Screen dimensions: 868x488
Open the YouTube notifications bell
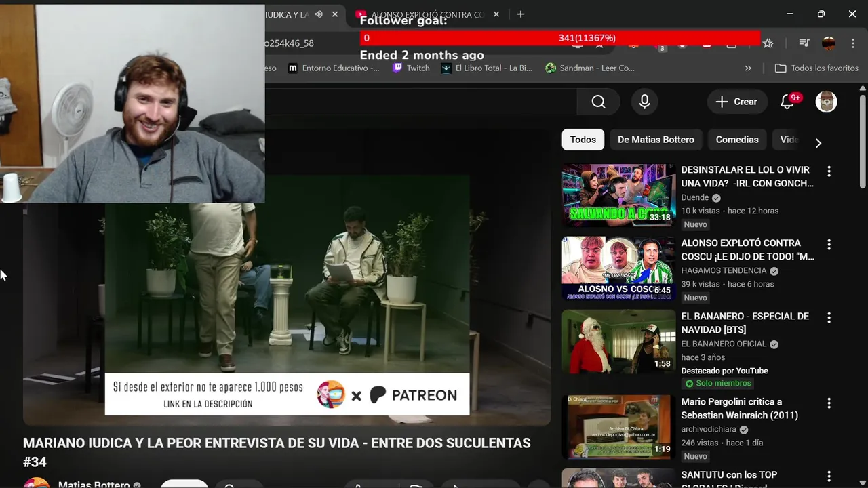(787, 102)
